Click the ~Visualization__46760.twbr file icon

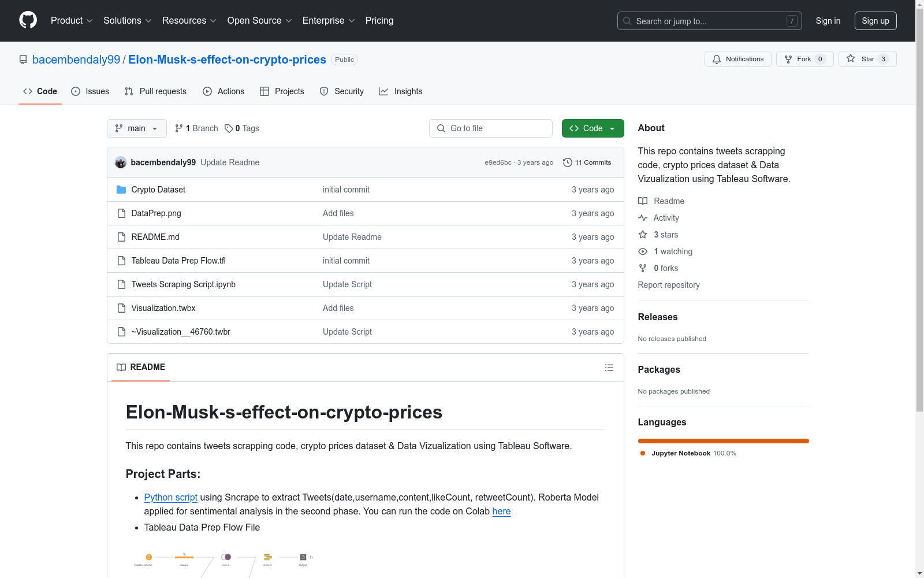click(121, 332)
